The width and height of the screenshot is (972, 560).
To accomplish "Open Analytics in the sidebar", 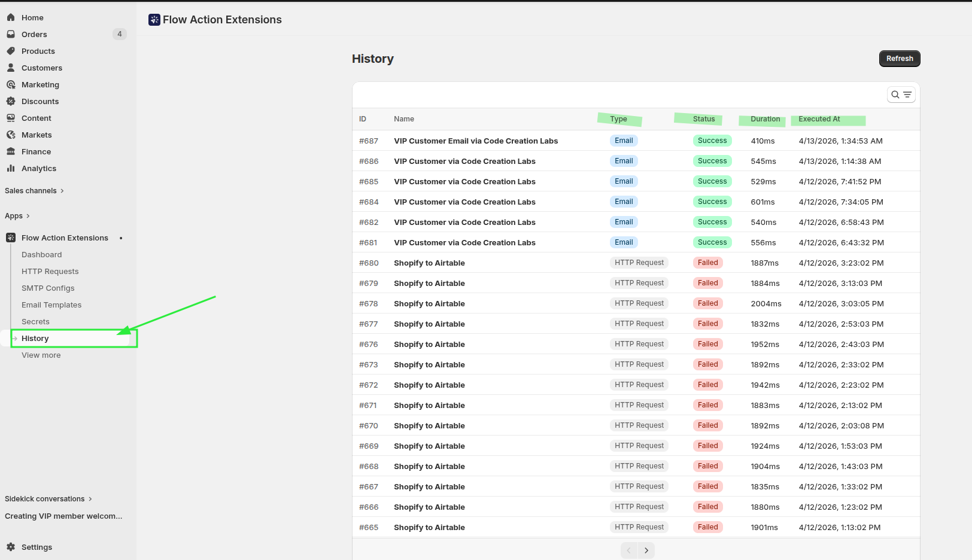I will [x=39, y=168].
